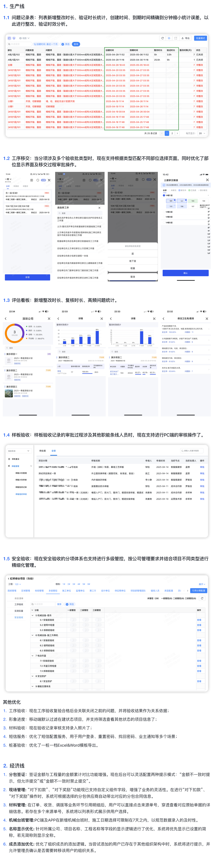
Task: Open 样板计划管理 menu item
Action: [x=21, y=473]
